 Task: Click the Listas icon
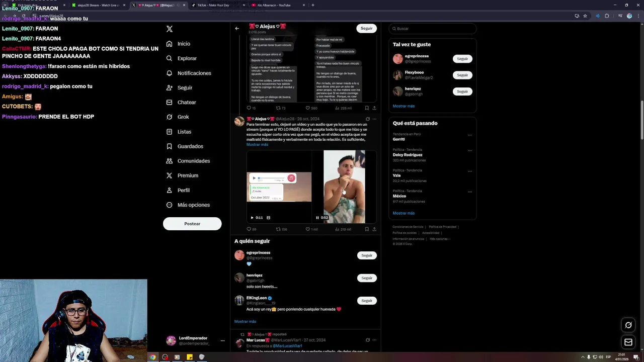[x=170, y=132]
